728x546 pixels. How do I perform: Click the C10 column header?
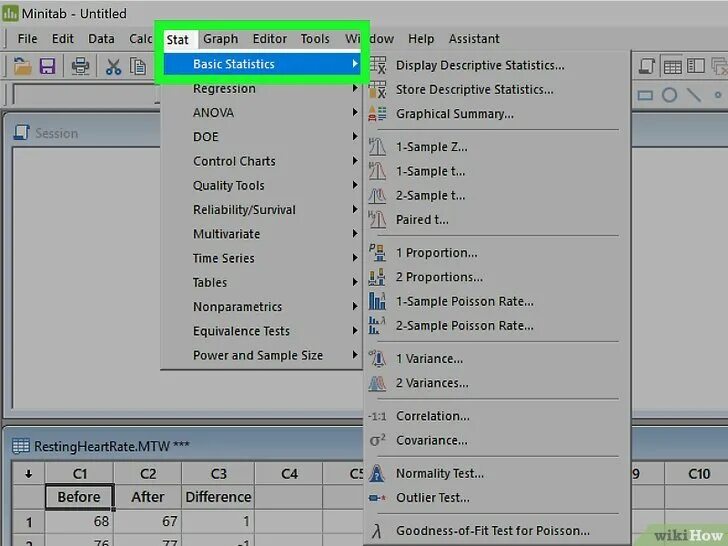pos(699,474)
